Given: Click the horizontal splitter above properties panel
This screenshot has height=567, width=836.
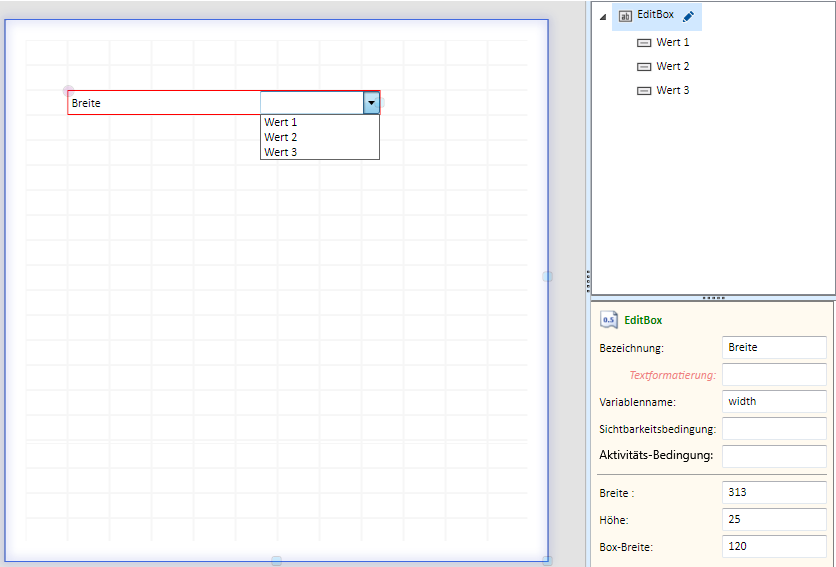Looking at the screenshot, I should 713,298.
